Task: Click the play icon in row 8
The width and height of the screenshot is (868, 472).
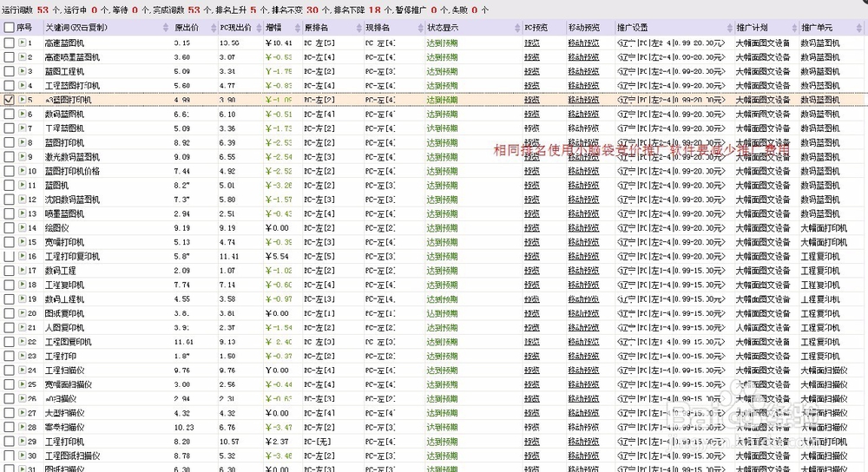Action: [x=23, y=143]
